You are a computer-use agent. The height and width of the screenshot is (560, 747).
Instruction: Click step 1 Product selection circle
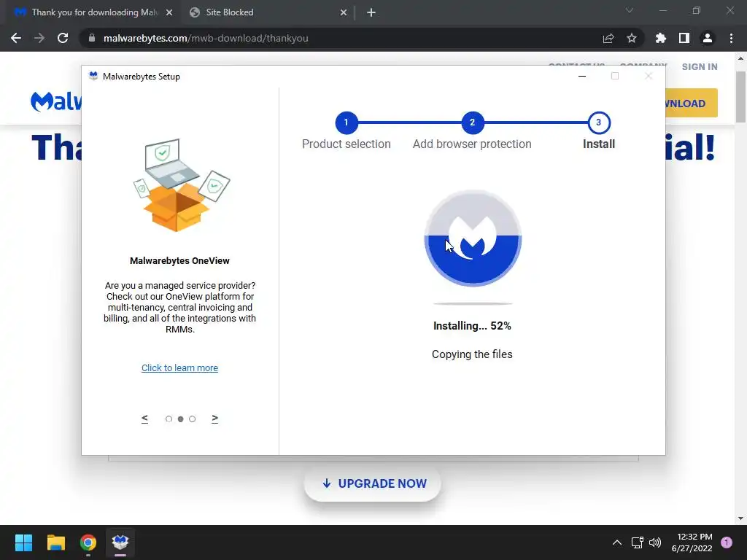point(347,122)
